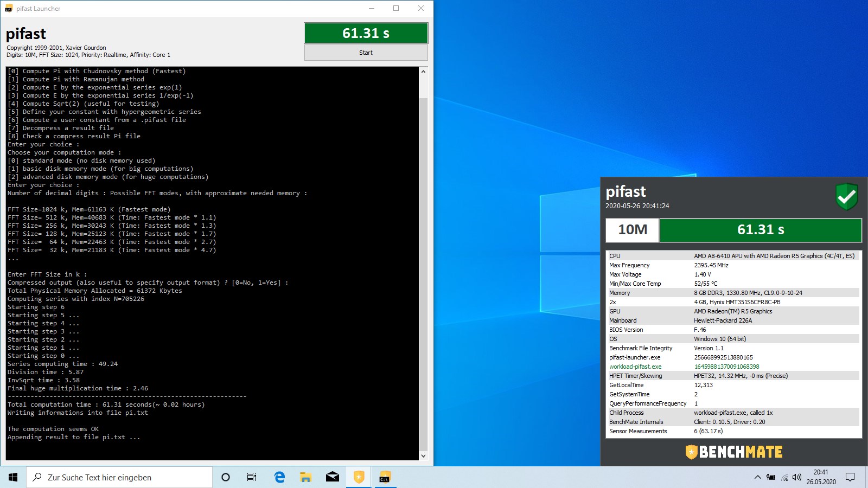868x488 pixels.
Task: Click the green 61.31 s bar in BenchMate
Action: coord(761,230)
